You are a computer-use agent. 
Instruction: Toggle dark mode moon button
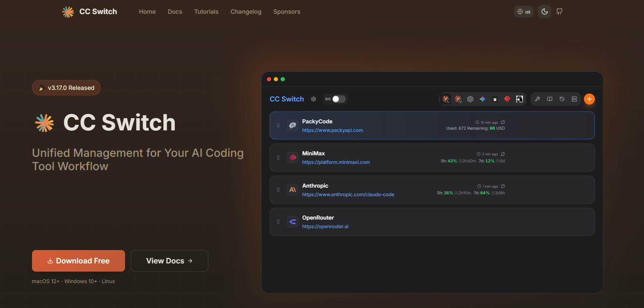pos(545,12)
